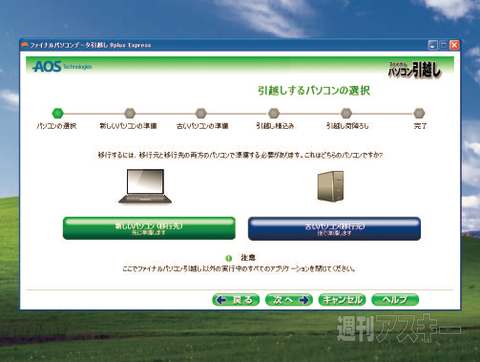Click the note text about closing applications

(x=239, y=269)
